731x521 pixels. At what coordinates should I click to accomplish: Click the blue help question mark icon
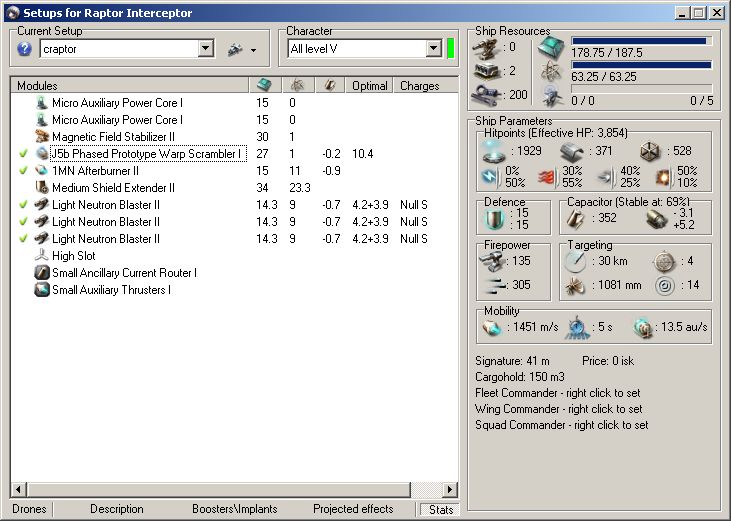click(25, 48)
